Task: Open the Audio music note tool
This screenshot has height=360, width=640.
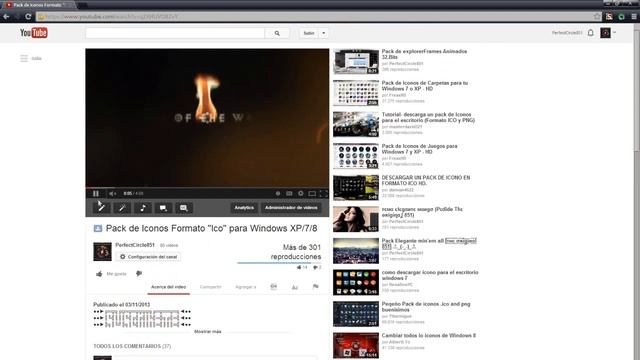Action: (143, 208)
